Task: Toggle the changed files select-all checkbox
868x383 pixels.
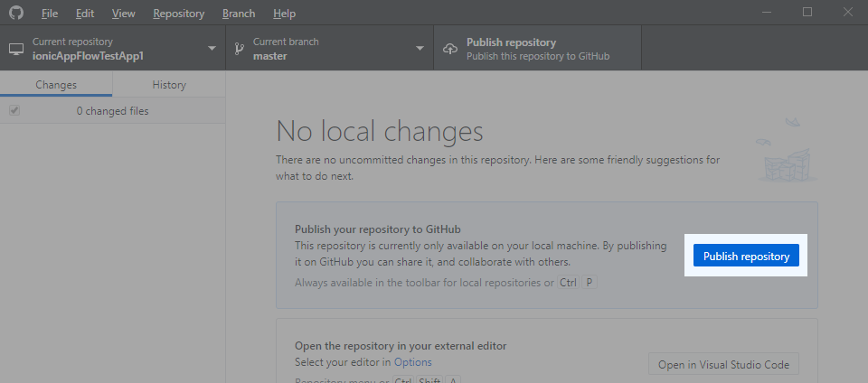Action: pyautogui.click(x=14, y=110)
